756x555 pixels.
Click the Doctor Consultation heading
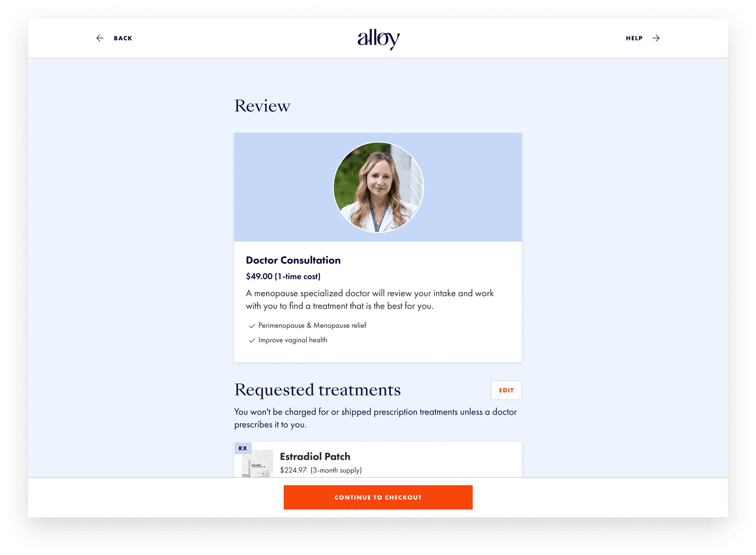tap(293, 260)
